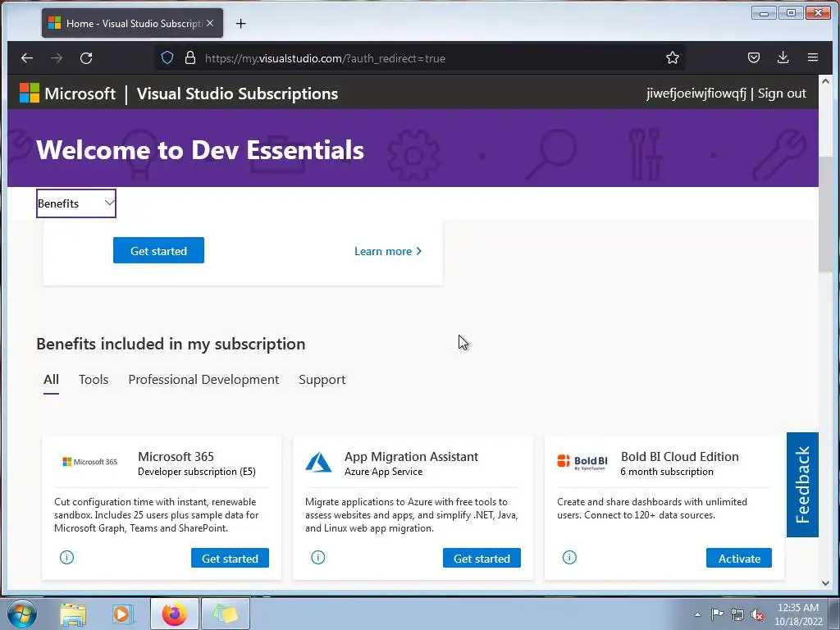This screenshot has width=840, height=630.
Task: Click the muted volume tray icon
Action: pyautogui.click(x=757, y=614)
